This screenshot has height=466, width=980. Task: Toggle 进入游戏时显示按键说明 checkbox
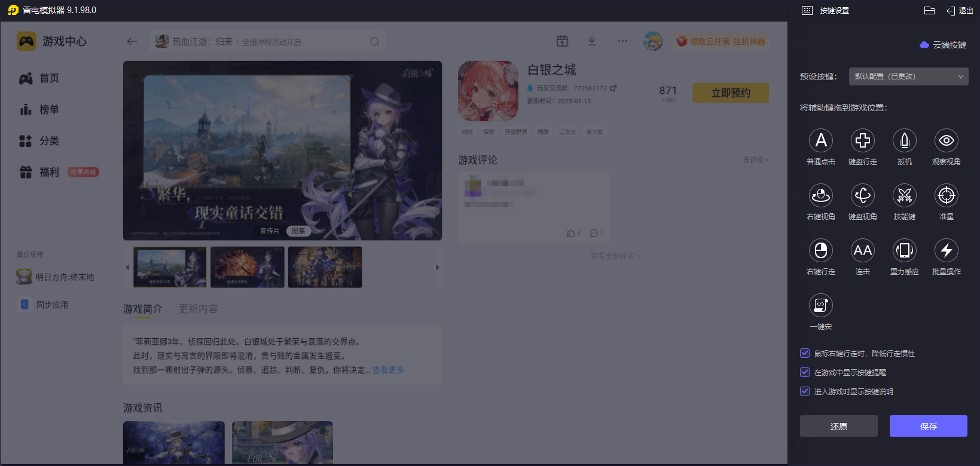click(x=805, y=391)
